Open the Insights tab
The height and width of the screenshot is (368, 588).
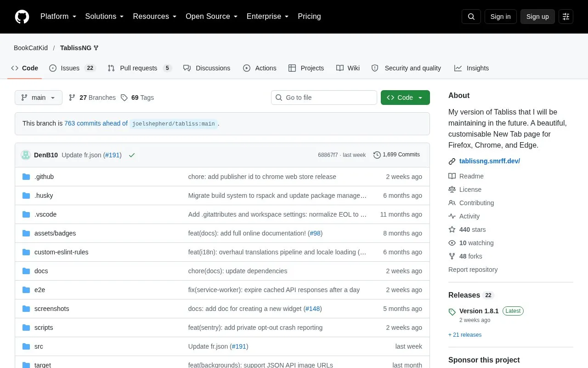click(472, 68)
